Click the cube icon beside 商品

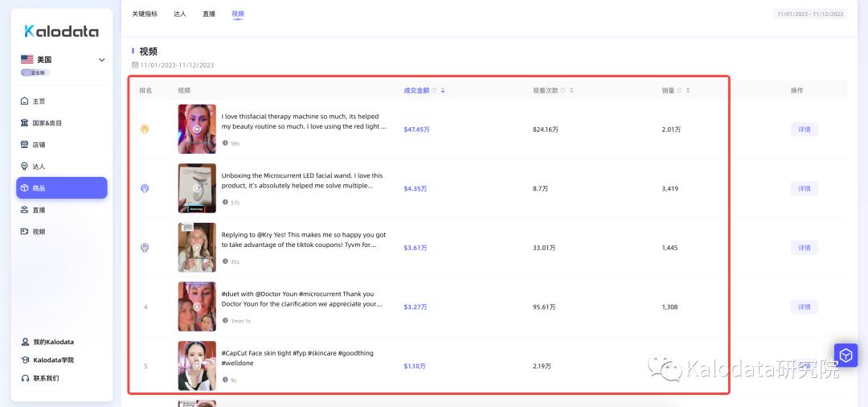point(24,188)
